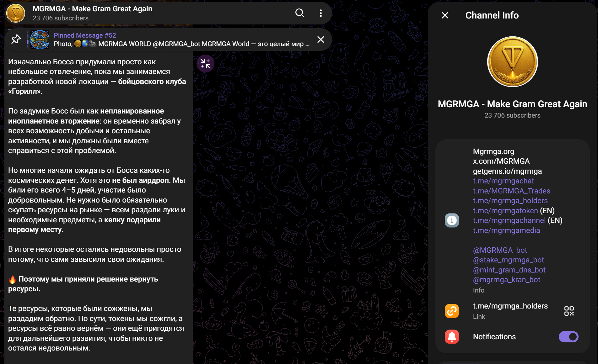Click the orange link icon
This screenshot has width=598, height=364.
coord(452,311)
